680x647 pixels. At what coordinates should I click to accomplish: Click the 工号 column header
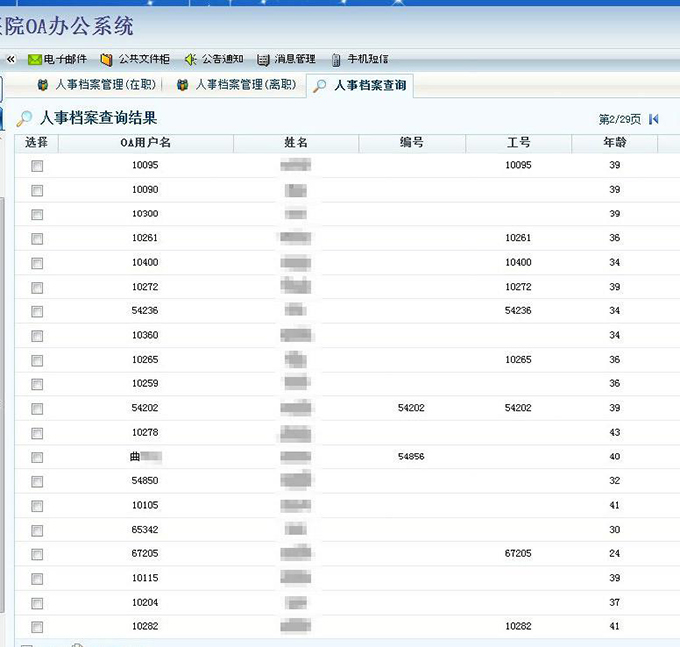coord(518,143)
